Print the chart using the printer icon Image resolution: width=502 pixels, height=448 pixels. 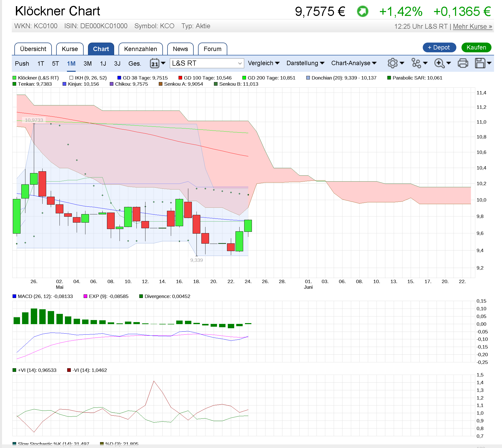click(463, 63)
